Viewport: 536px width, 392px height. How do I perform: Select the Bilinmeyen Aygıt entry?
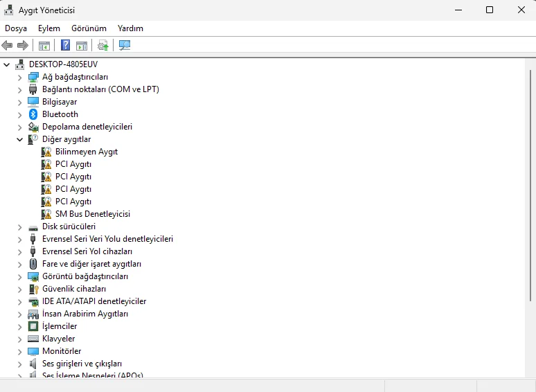(x=87, y=152)
